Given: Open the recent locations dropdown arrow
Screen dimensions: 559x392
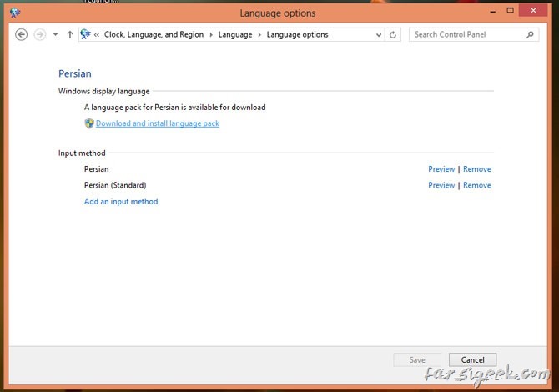Looking at the screenshot, I should point(55,34).
